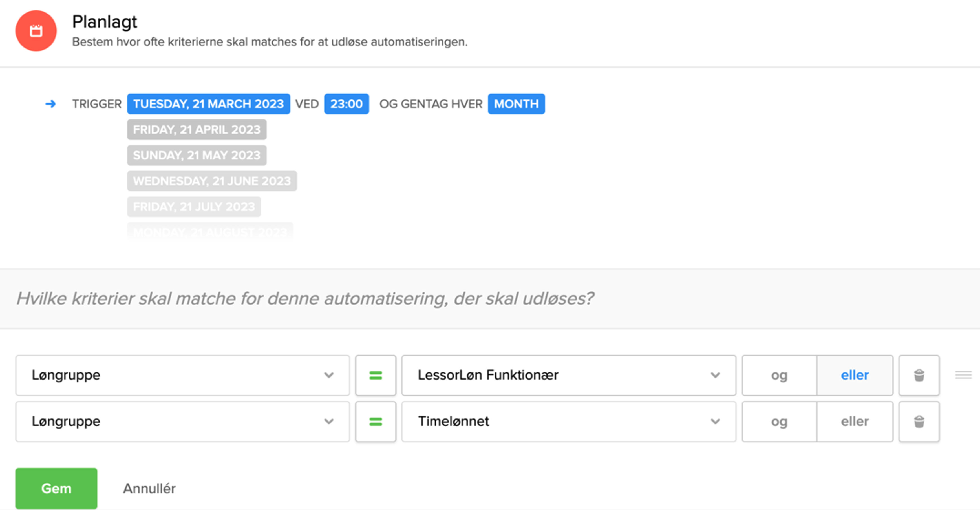Click the equals operator beside Timelønnet row

coord(376,422)
